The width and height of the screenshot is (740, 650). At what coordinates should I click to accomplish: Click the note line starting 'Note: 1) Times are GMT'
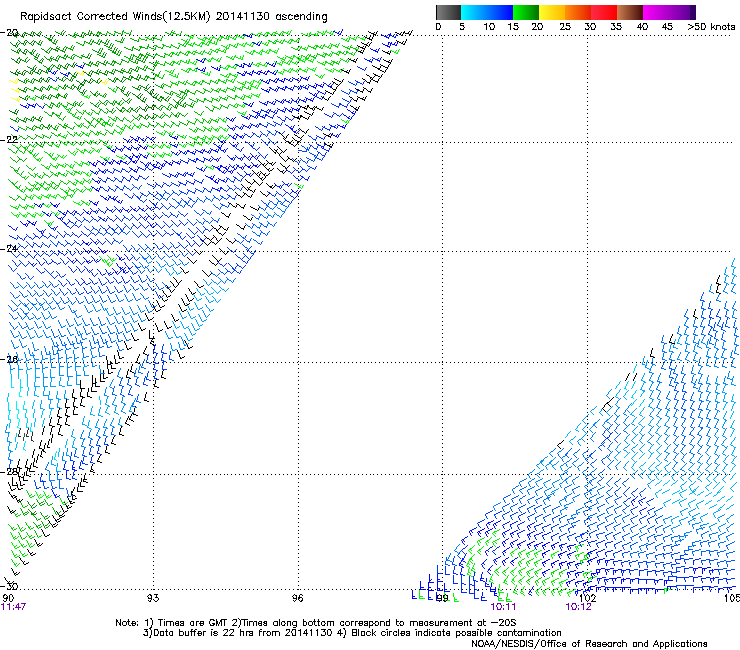pos(315,623)
